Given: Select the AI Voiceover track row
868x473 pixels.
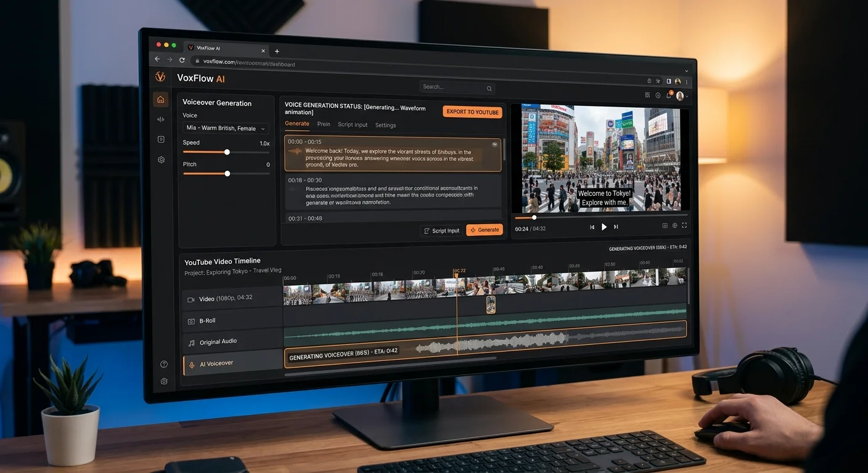Looking at the screenshot, I should 233,363.
